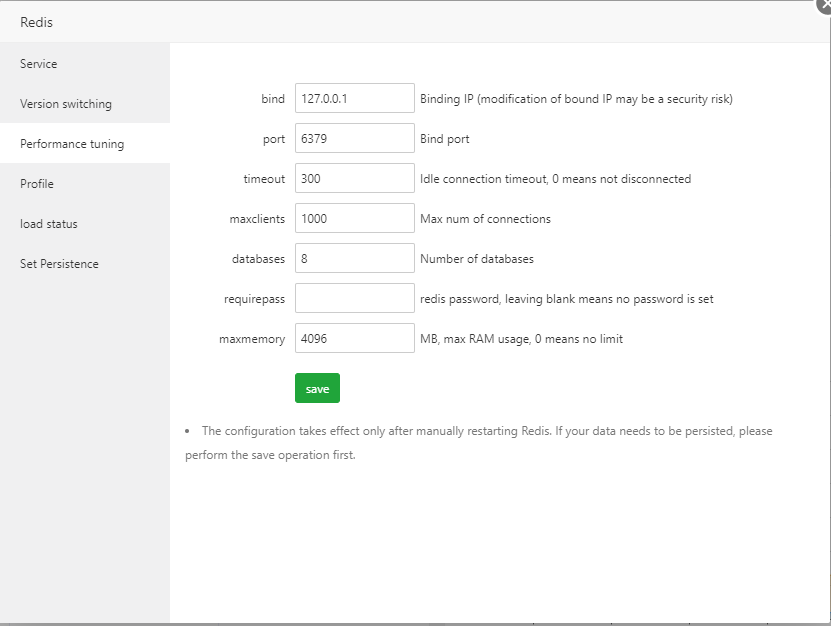Screen dimensions: 831x626
Task: Switch to Version switching tab
Action: [66, 104]
